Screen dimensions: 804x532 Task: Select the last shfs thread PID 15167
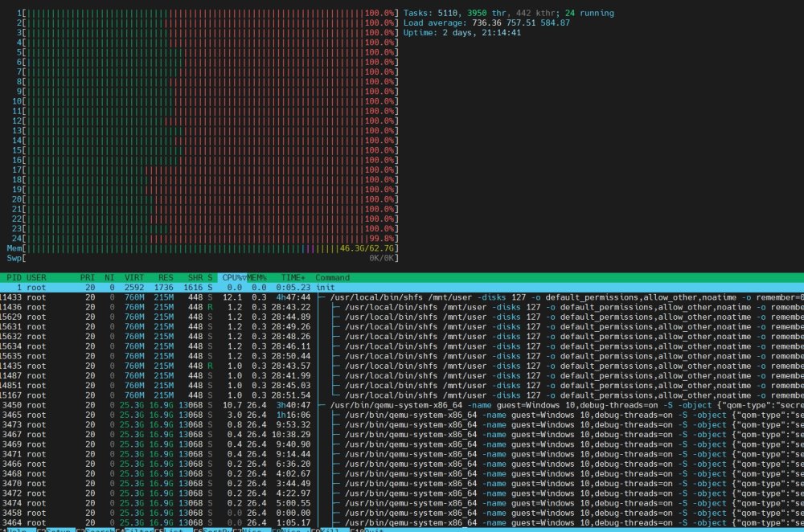[402, 395]
